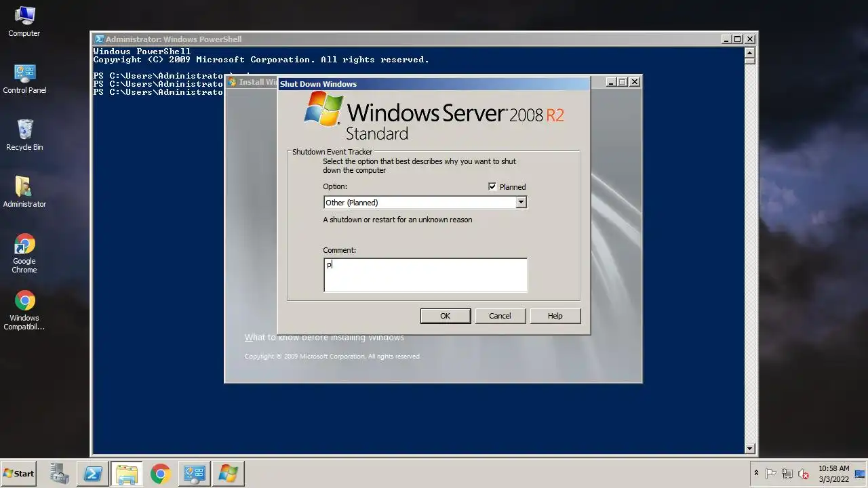Open Help in Shut Down Windows dialog
The image size is (868, 488).
click(555, 316)
